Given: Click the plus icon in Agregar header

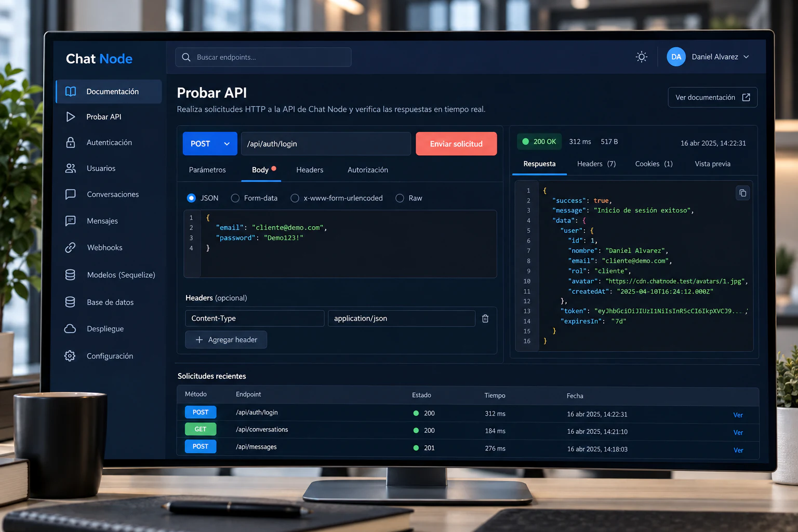Looking at the screenshot, I should [x=199, y=340].
